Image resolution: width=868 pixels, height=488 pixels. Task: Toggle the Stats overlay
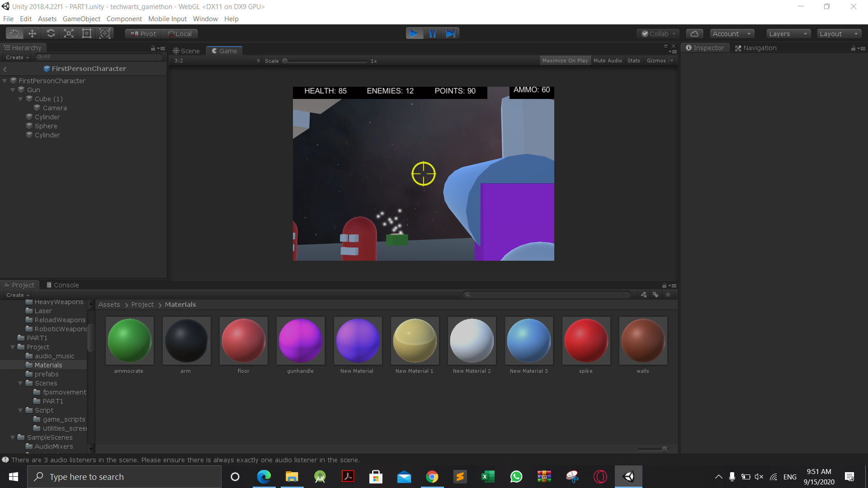coord(633,61)
